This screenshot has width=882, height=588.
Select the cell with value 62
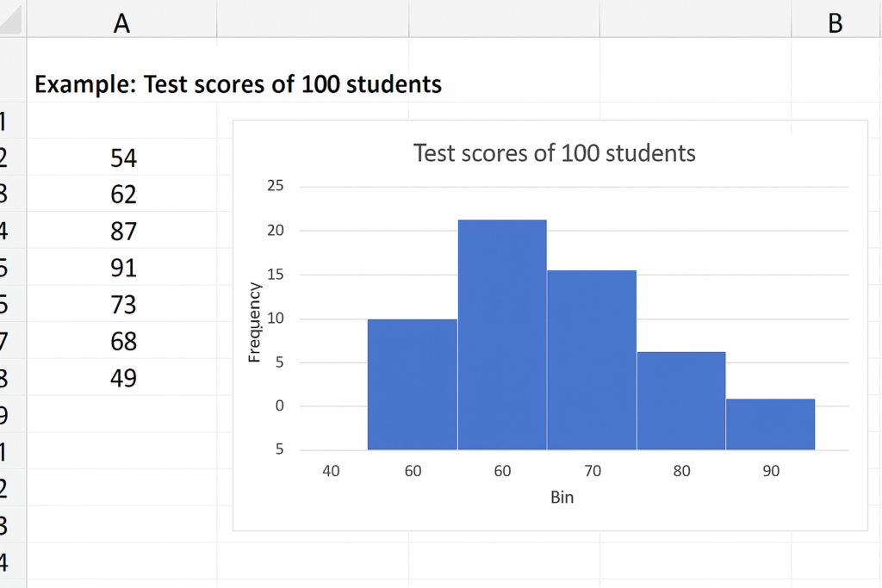point(123,195)
